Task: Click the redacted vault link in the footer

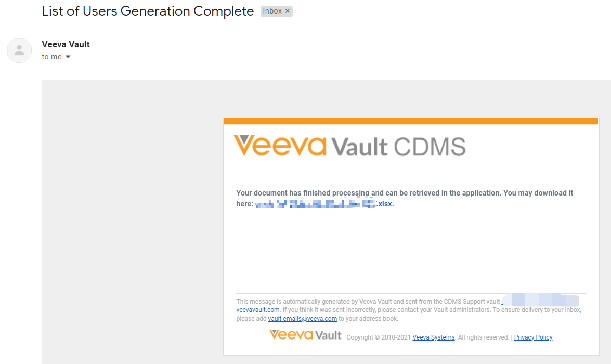Action: [541, 301]
